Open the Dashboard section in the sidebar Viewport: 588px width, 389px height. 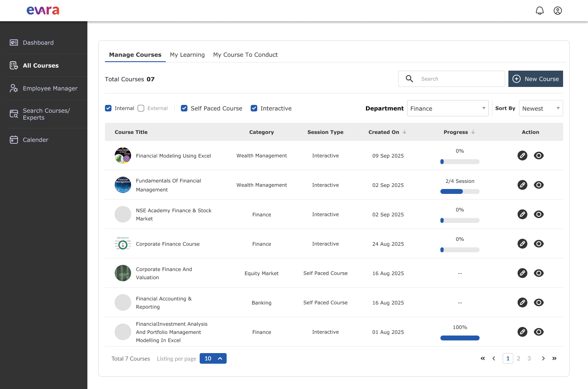pyautogui.click(x=38, y=42)
